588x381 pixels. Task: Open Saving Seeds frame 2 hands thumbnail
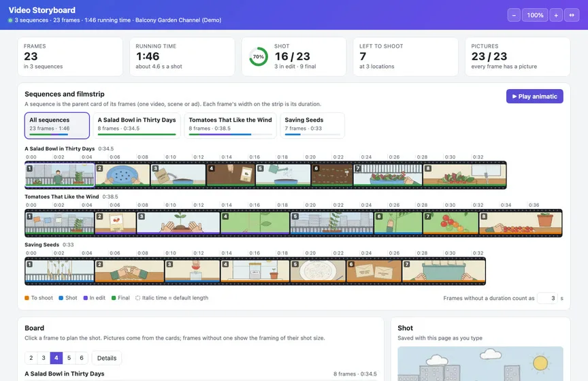point(129,271)
